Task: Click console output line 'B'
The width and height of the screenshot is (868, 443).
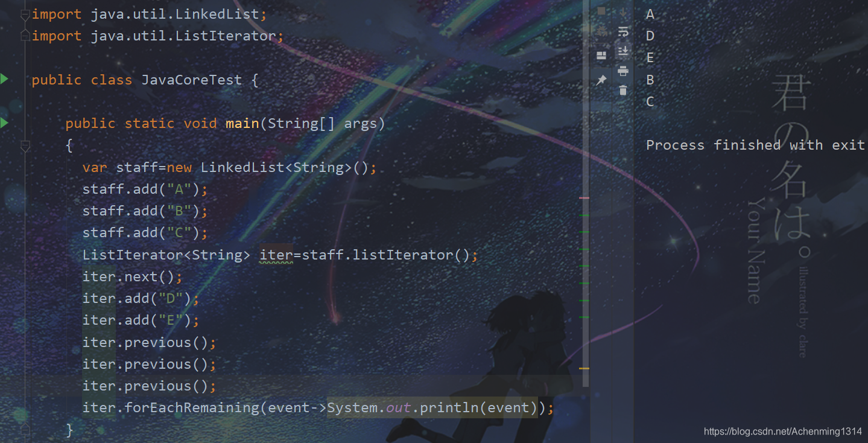Action: pyautogui.click(x=650, y=80)
